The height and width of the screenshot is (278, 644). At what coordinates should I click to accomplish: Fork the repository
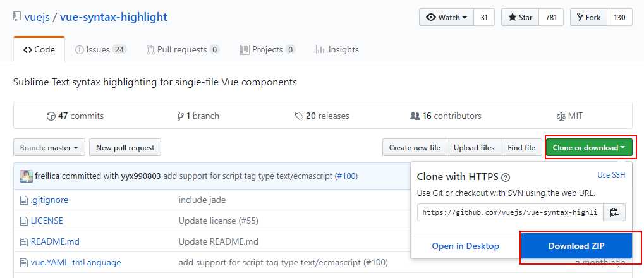tap(588, 17)
